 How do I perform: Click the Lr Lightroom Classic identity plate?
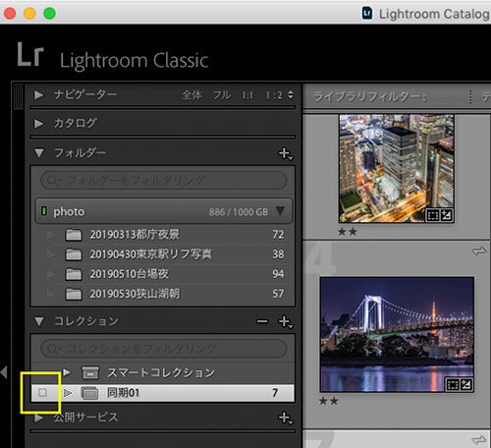coord(113,56)
